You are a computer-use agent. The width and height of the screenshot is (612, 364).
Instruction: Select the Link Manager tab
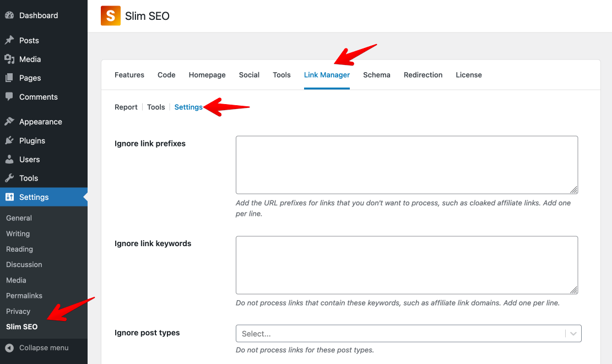click(327, 75)
